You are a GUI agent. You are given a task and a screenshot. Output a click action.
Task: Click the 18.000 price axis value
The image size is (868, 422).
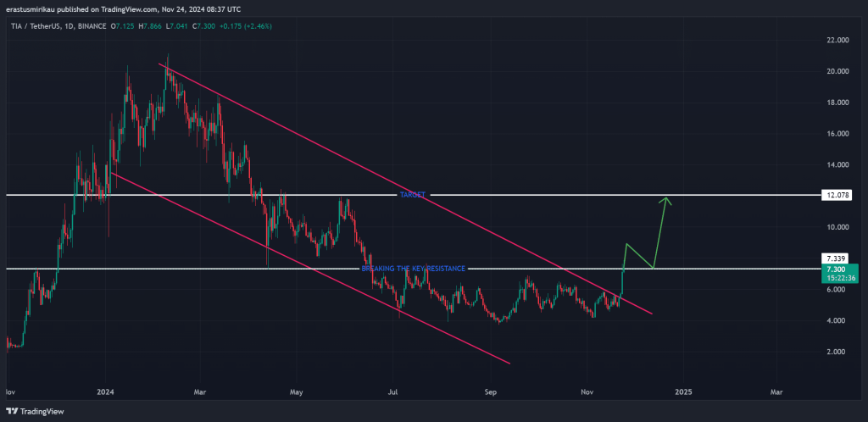(837, 103)
